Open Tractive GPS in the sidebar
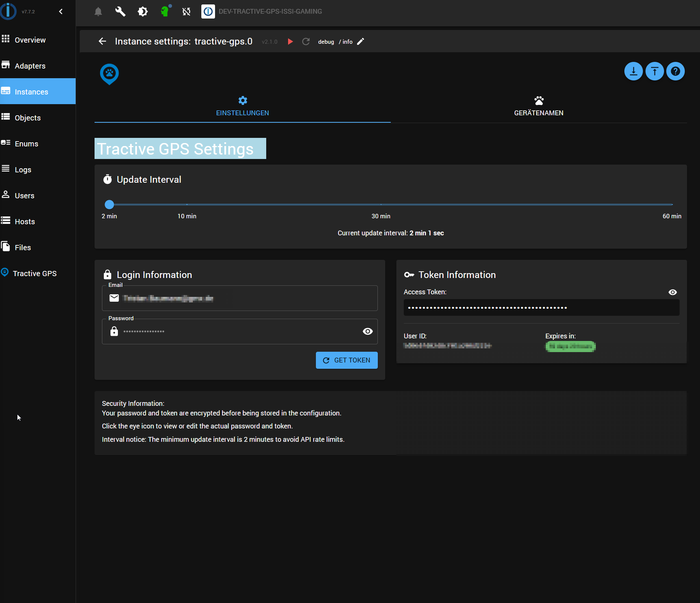 click(38, 273)
